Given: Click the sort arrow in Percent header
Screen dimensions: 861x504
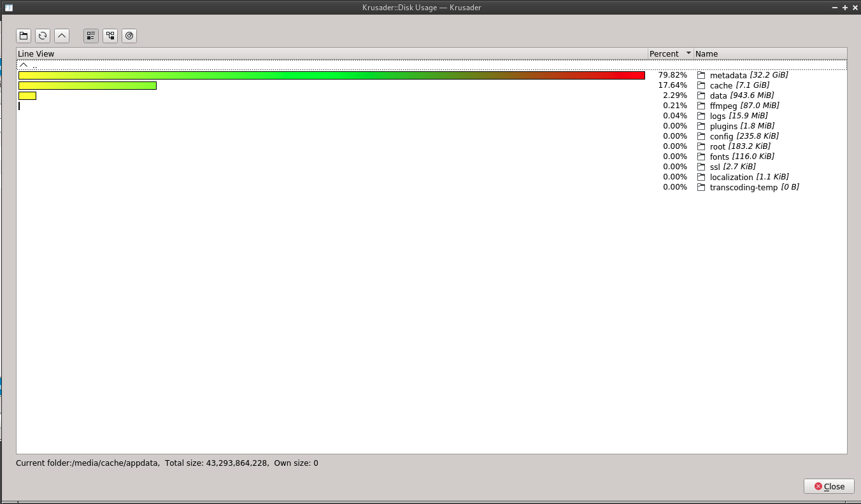Looking at the screenshot, I should [688, 54].
